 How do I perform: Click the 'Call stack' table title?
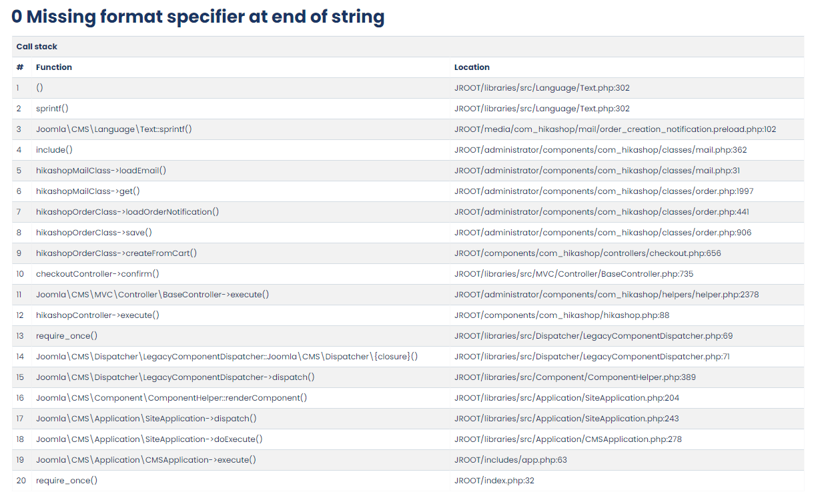click(x=37, y=47)
